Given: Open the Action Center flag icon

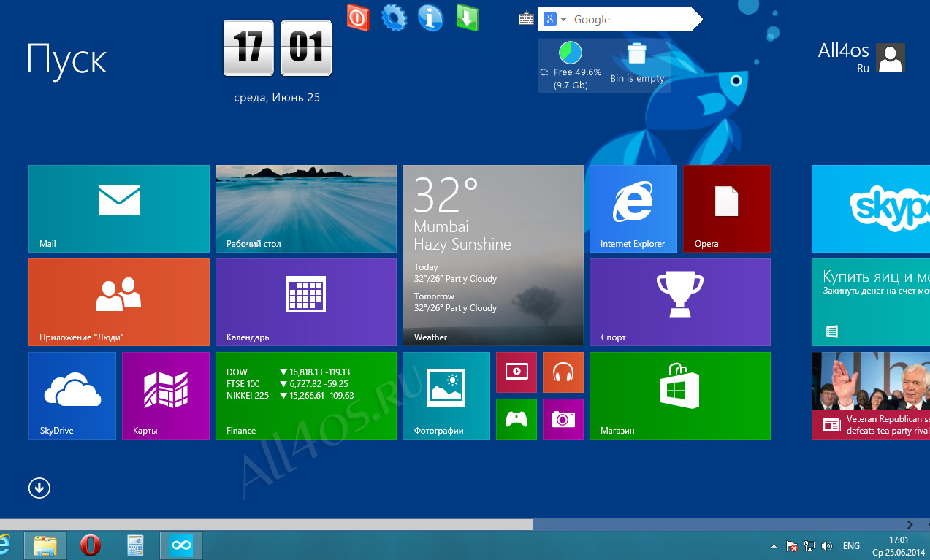Looking at the screenshot, I should [792, 546].
